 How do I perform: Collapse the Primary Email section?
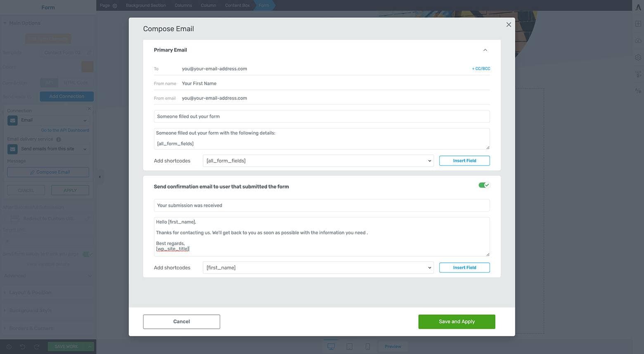click(485, 50)
